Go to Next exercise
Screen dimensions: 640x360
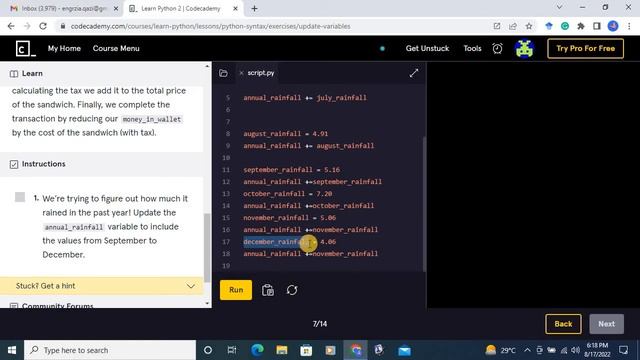point(607,324)
